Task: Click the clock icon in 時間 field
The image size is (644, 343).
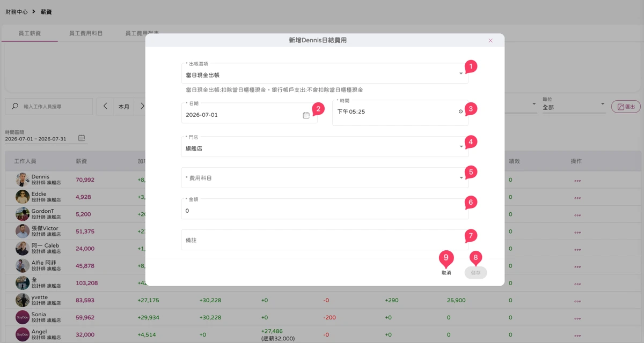Action: pyautogui.click(x=460, y=111)
